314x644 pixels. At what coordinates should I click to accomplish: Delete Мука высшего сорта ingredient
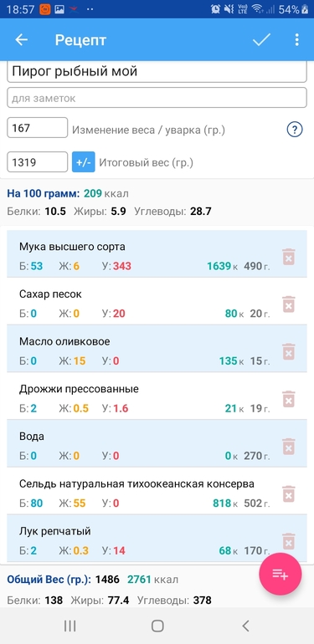click(289, 257)
